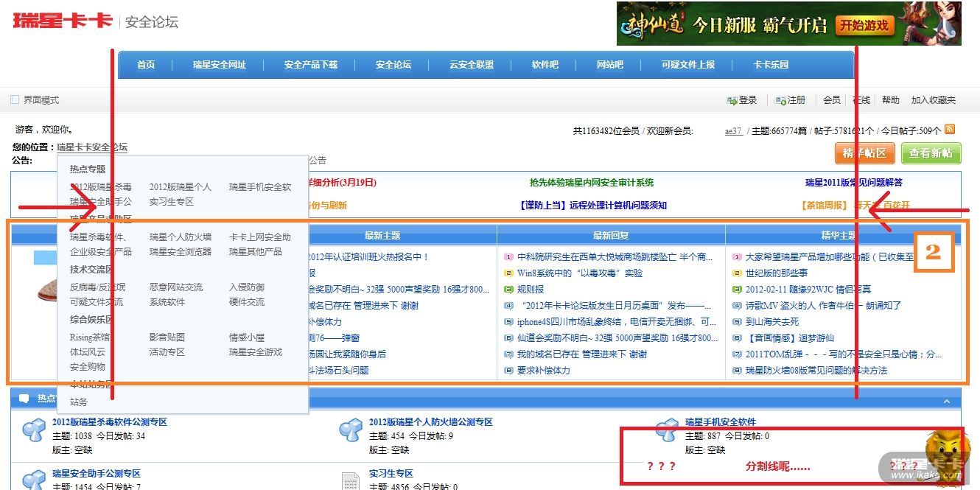Click number 5 icon beside iphone4S四川 thread
980x490 pixels.
(x=508, y=322)
